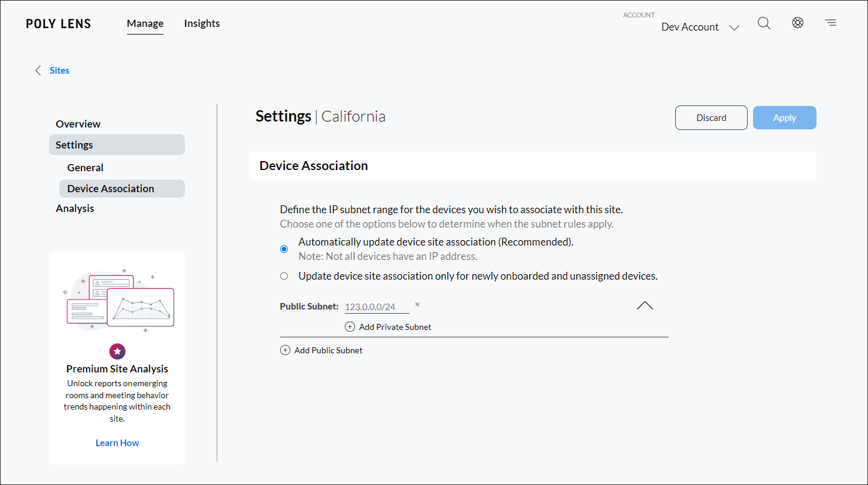Click the Add Private Subnet text

pyautogui.click(x=395, y=327)
